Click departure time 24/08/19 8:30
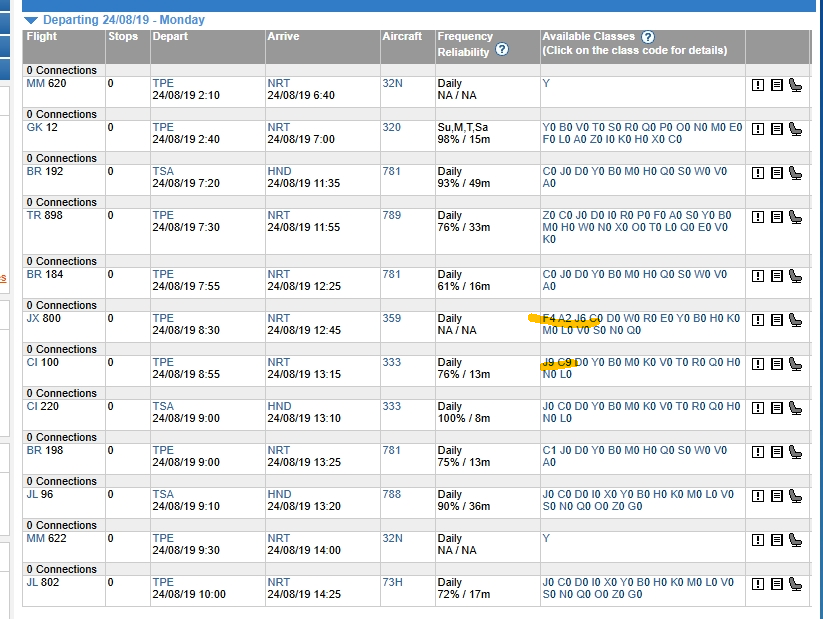The width and height of the screenshot is (823, 619). pyautogui.click(x=186, y=330)
